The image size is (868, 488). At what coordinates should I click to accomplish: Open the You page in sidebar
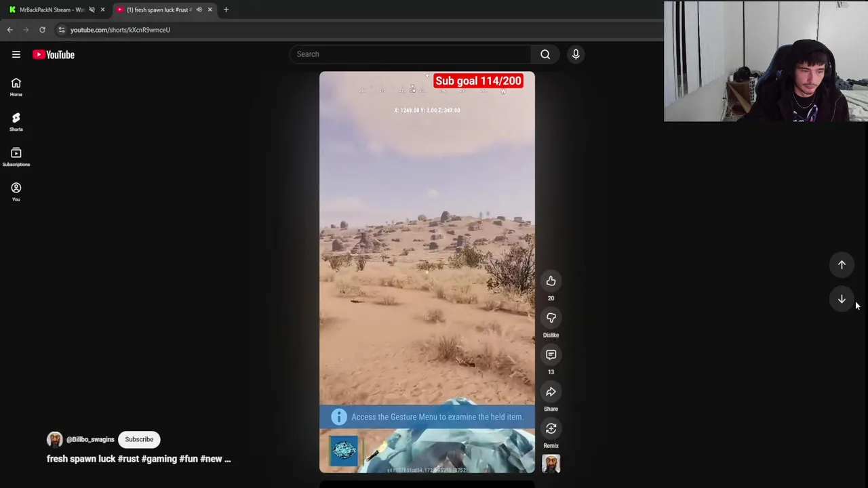click(16, 192)
